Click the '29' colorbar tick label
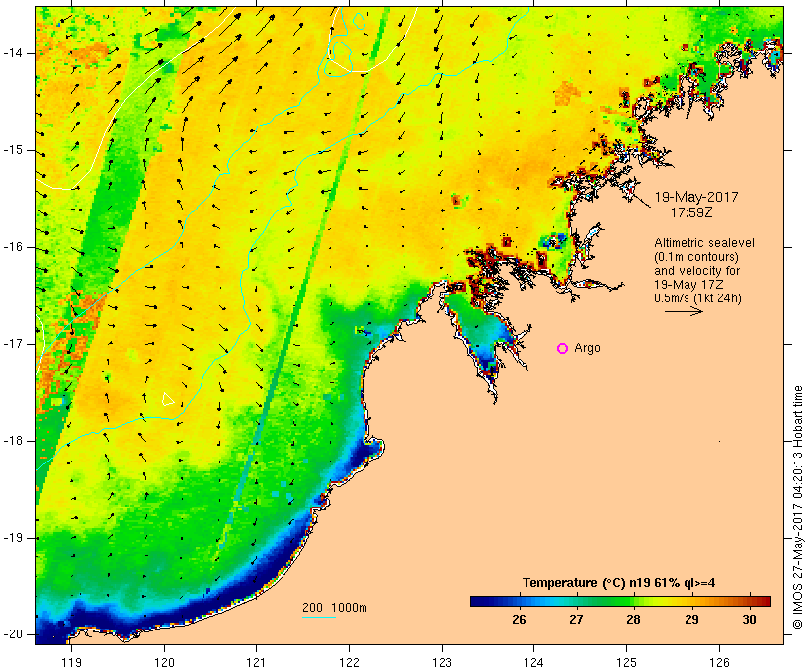This screenshot has height=672, width=810. click(x=691, y=619)
